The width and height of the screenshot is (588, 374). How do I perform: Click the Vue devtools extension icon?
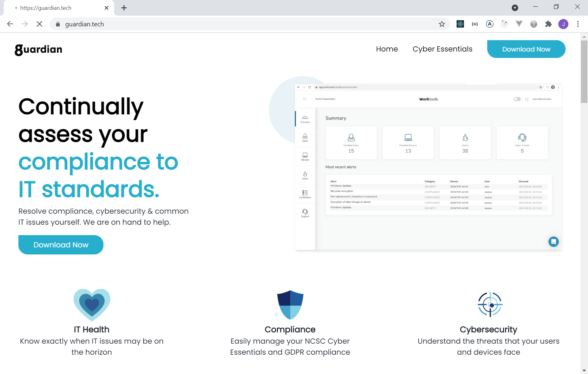pos(519,24)
